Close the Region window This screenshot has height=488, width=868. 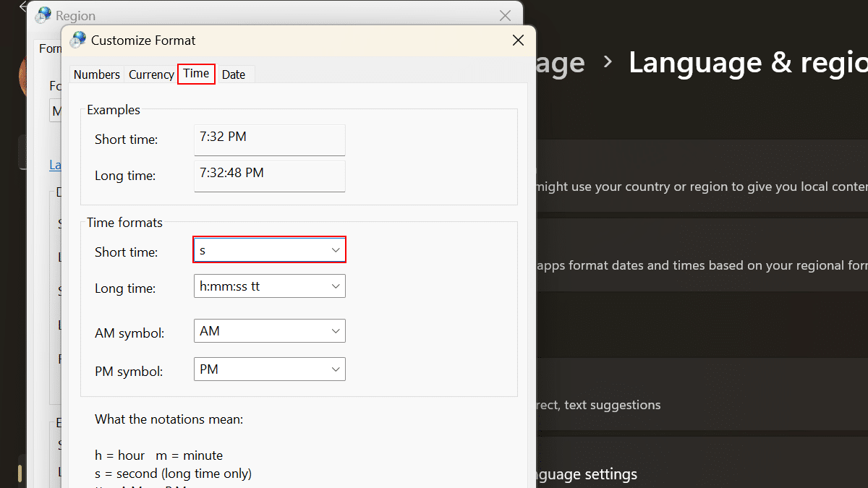tap(506, 15)
